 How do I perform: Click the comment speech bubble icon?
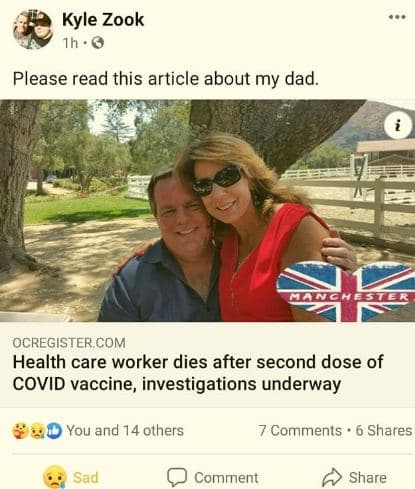176,477
